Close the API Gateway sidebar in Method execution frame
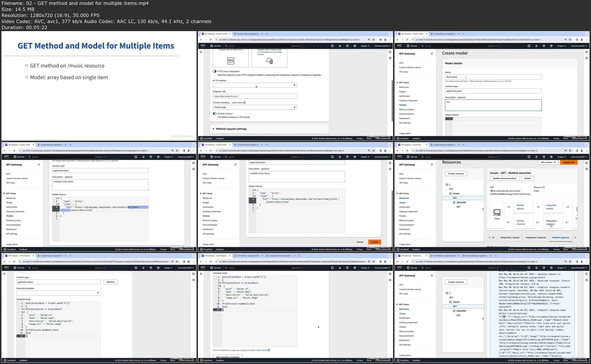The height and width of the screenshot is (364, 591). pyautogui.click(x=432, y=165)
